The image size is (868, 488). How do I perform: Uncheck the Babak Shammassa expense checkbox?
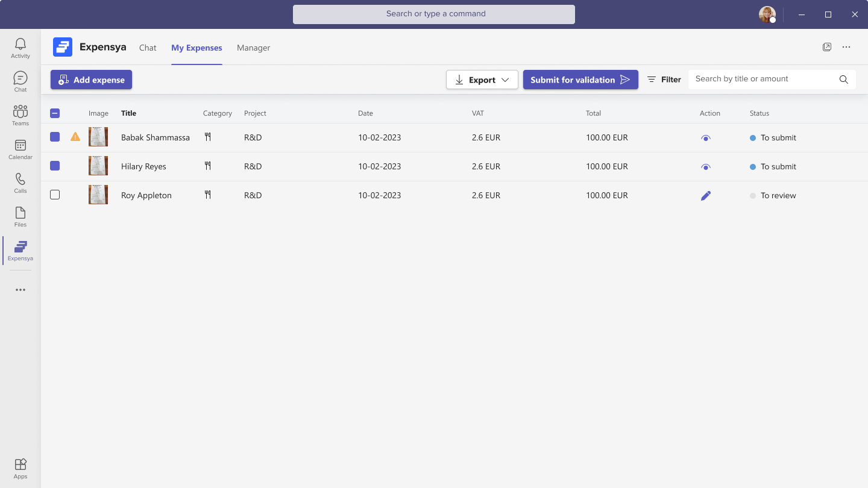[55, 137]
